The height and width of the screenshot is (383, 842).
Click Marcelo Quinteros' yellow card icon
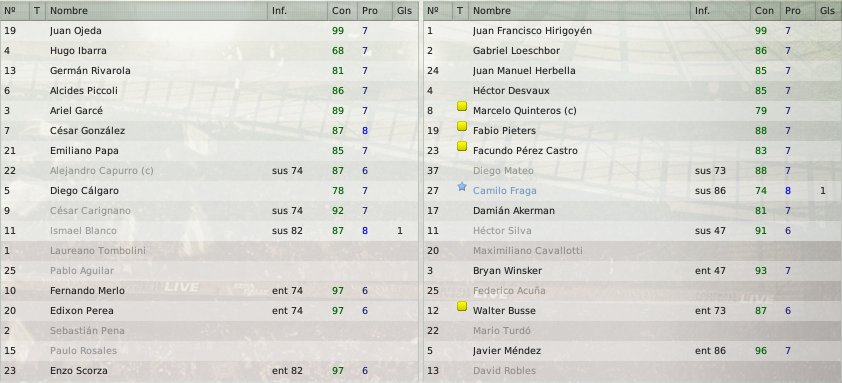(x=461, y=106)
